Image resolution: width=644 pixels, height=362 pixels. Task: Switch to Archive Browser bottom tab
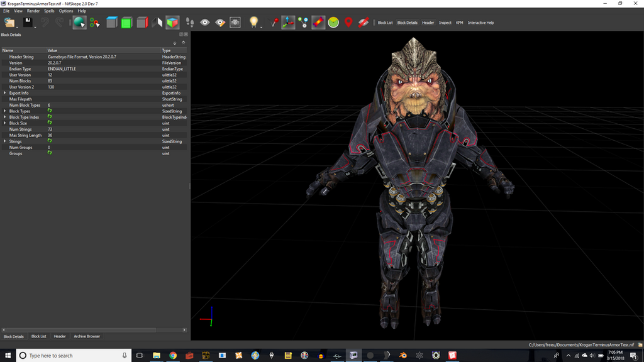(x=87, y=337)
